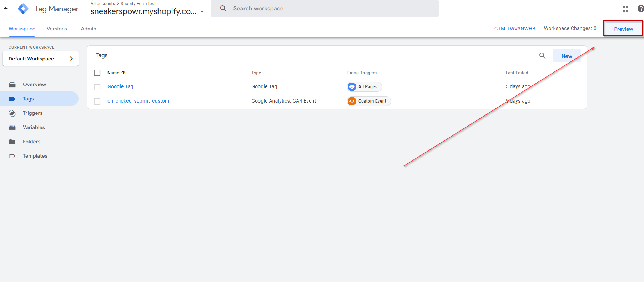Image resolution: width=644 pixels, height=282 pixels.
Task: Switch to the Workspace tab
Action: (22, 29)
